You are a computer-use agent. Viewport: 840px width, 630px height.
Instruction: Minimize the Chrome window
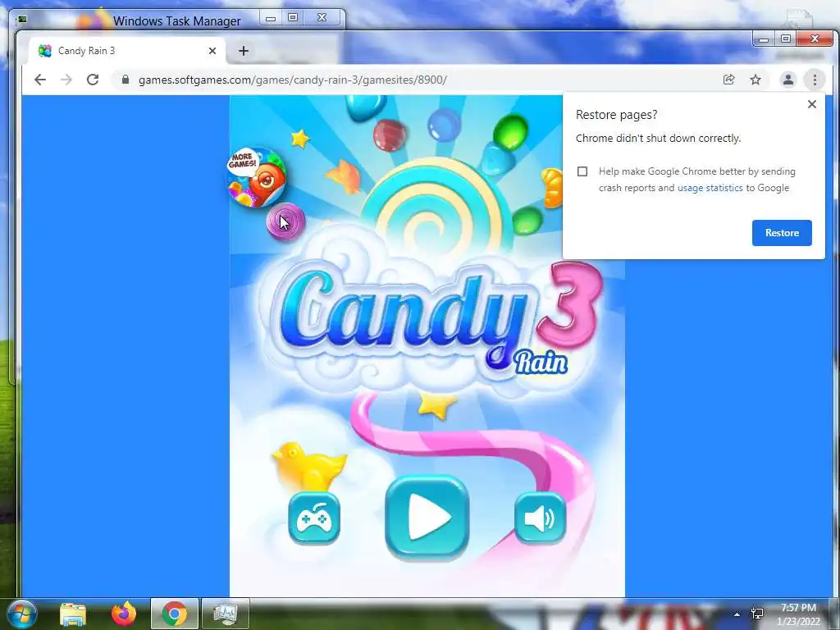(x=764, y=39)
